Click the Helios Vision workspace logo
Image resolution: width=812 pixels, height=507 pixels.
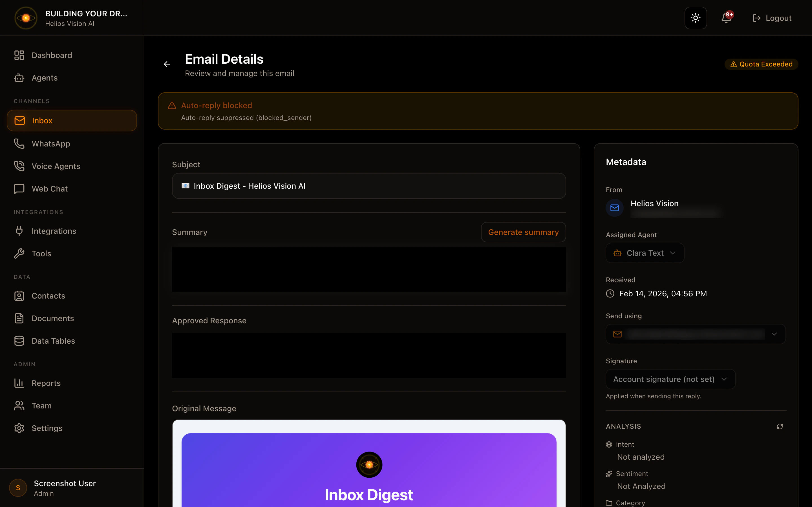point(25,18)
